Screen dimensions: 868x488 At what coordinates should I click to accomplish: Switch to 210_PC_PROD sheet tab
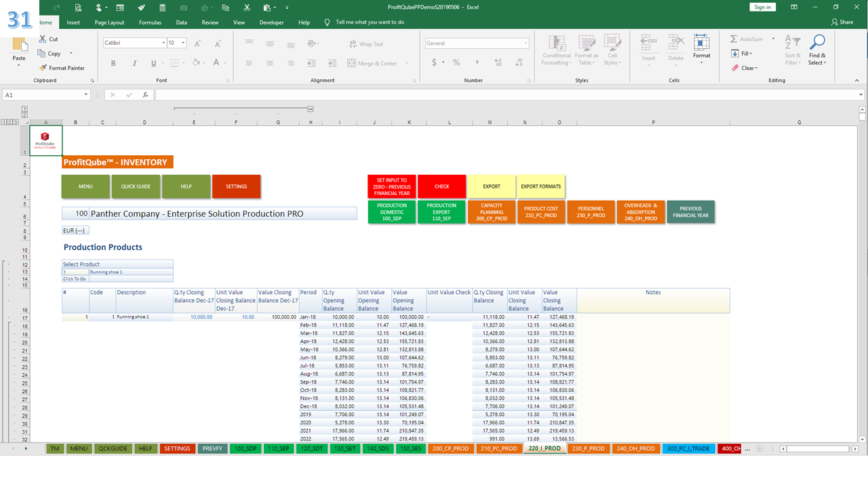[x=498, y=449]
